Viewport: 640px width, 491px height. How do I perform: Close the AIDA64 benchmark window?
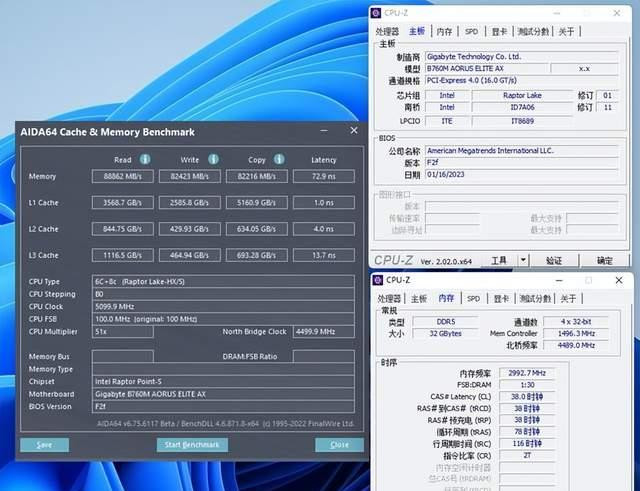coord(354,130)
